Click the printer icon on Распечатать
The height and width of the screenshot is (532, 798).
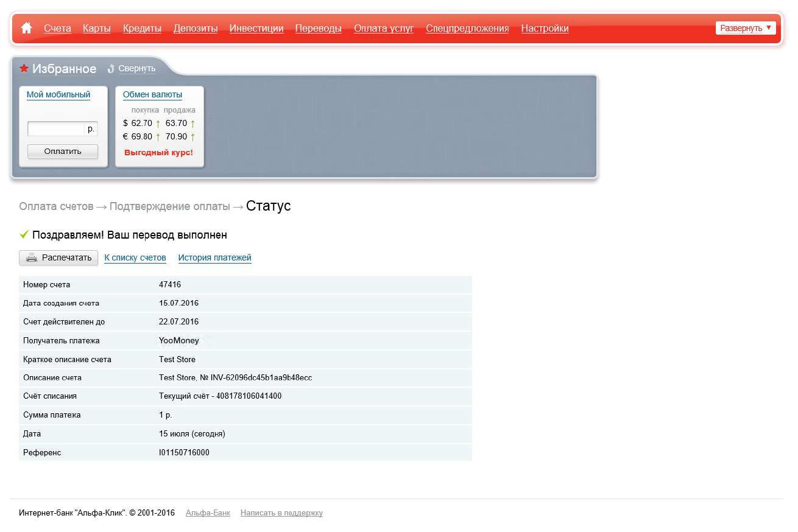point(32,257)
